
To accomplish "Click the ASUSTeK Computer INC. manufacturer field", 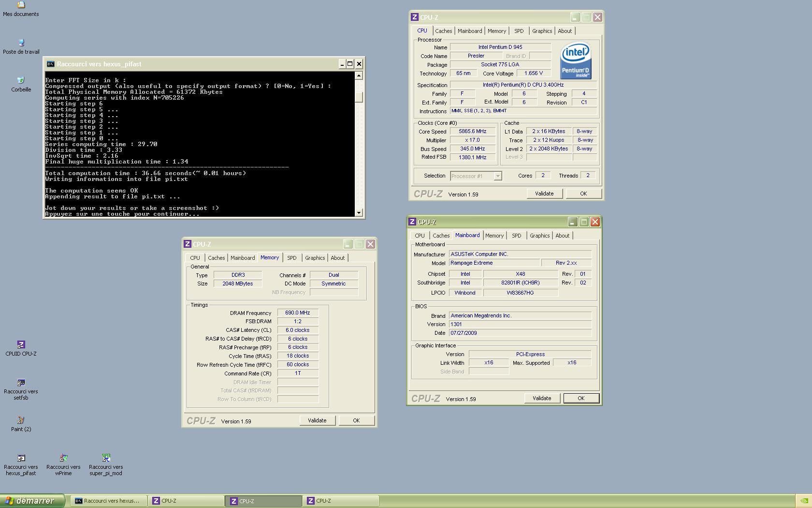I will point(520,254).
